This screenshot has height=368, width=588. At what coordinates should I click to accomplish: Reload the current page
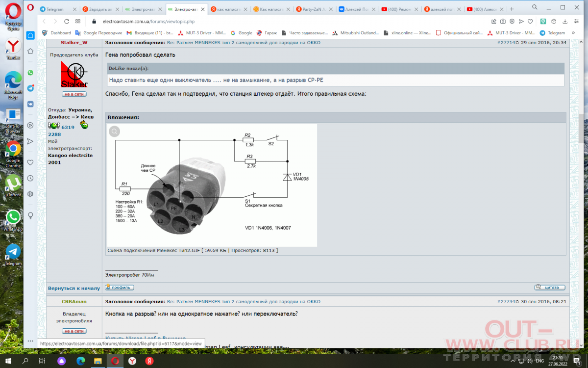click(x=66, y=21)
